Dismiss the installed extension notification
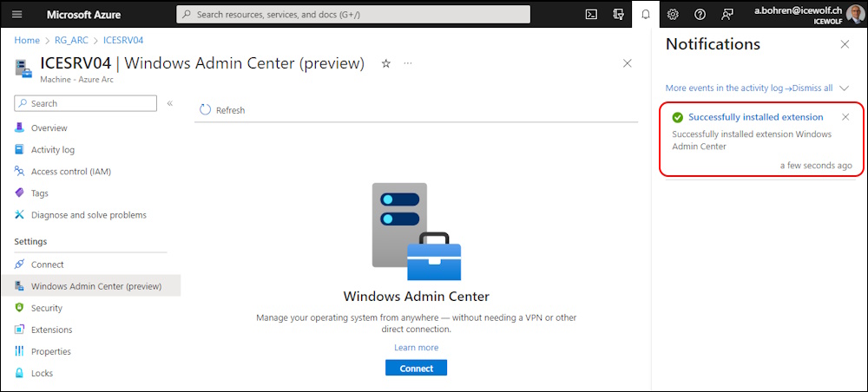The width and height of the screenshot is (868, 392). tap(845, 117)
